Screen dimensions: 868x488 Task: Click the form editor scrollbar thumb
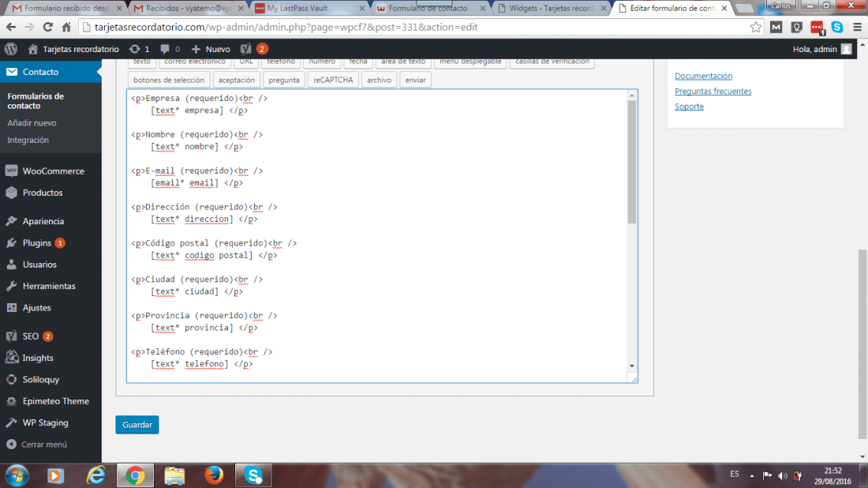tap(631, 162)
